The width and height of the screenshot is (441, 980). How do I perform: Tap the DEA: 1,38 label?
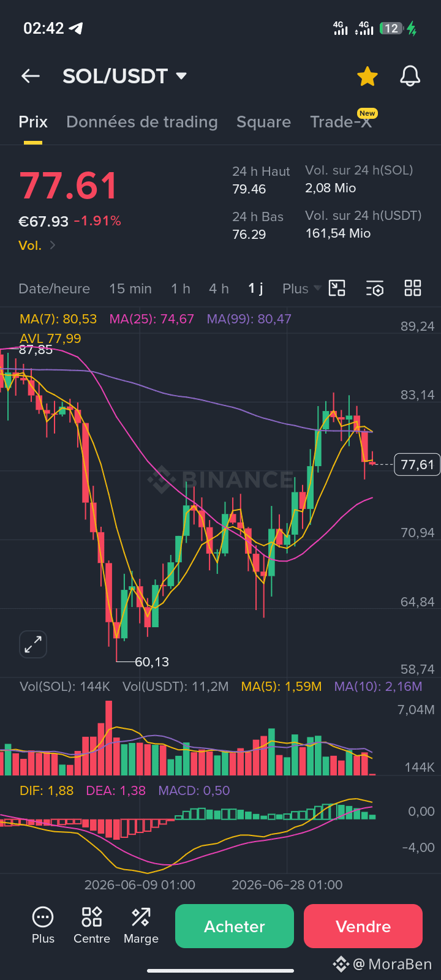click(x=116, y=791)
